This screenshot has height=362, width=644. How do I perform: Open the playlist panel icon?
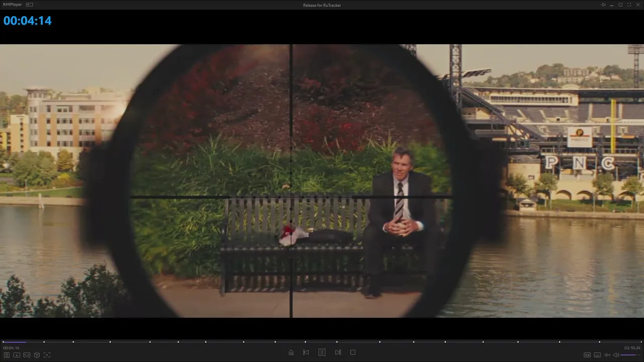pyautogui.click(x=7, y=355)
